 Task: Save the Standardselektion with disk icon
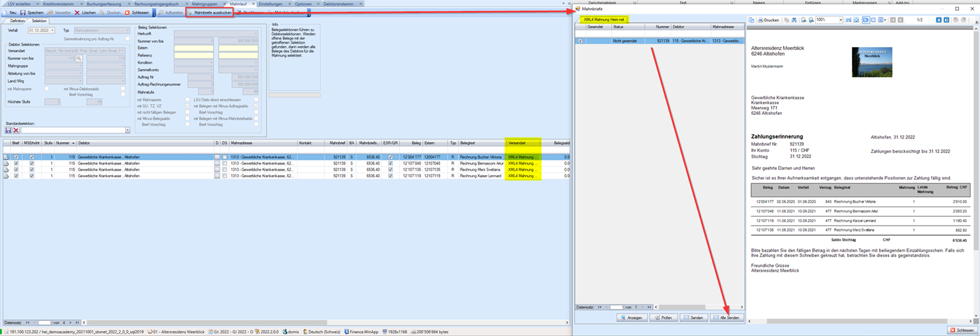pyautogui.click(x=8, y=130)
